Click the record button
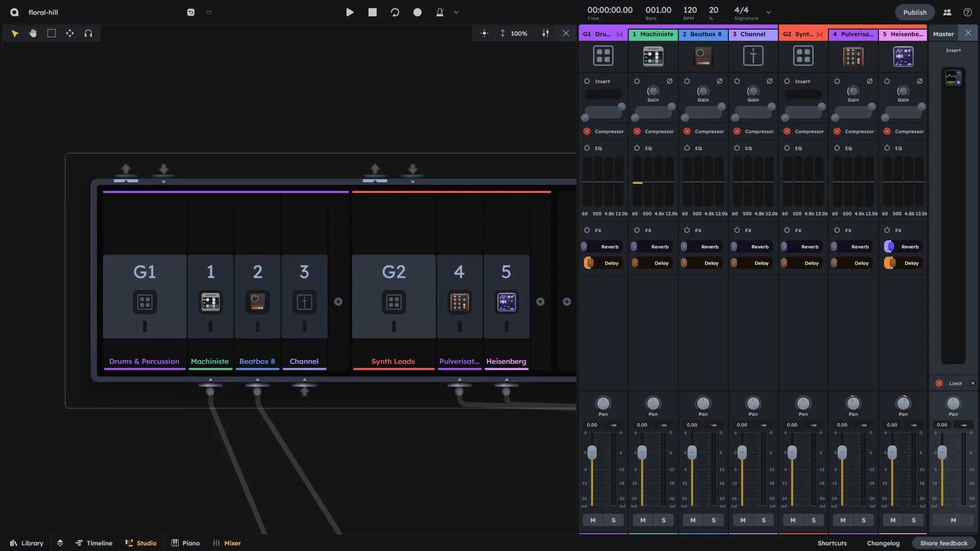The width and height of the screenshot is (980, 551). point(418,12)
